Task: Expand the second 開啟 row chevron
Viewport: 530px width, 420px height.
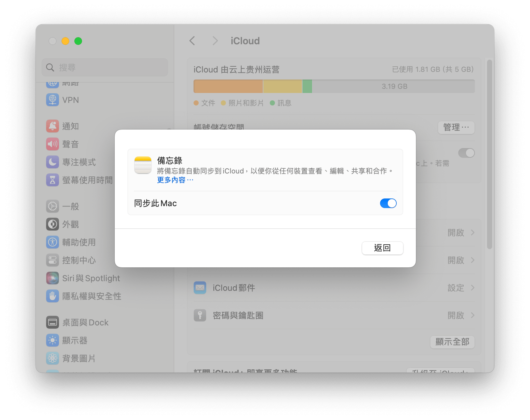Action: 473,260
